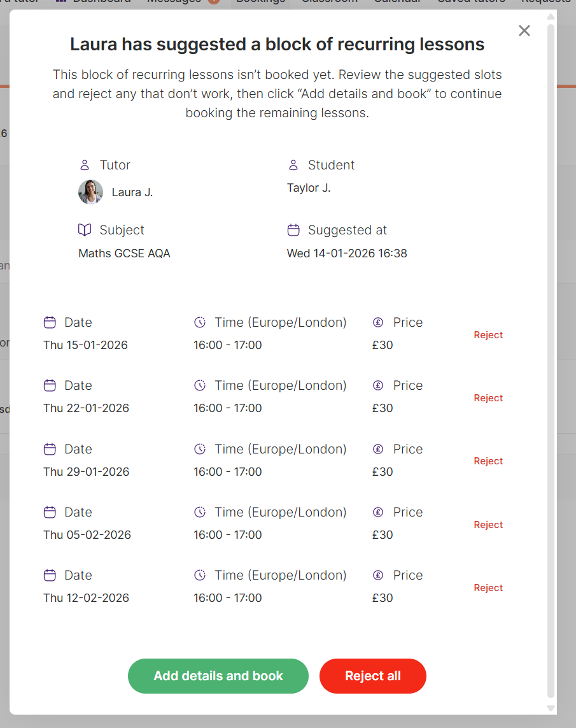Image resolution: width=576 pixels, height=728 pixels.
Task: Click the calendar icon above Thu 12-02-2026
Action: tap(50, 575)
